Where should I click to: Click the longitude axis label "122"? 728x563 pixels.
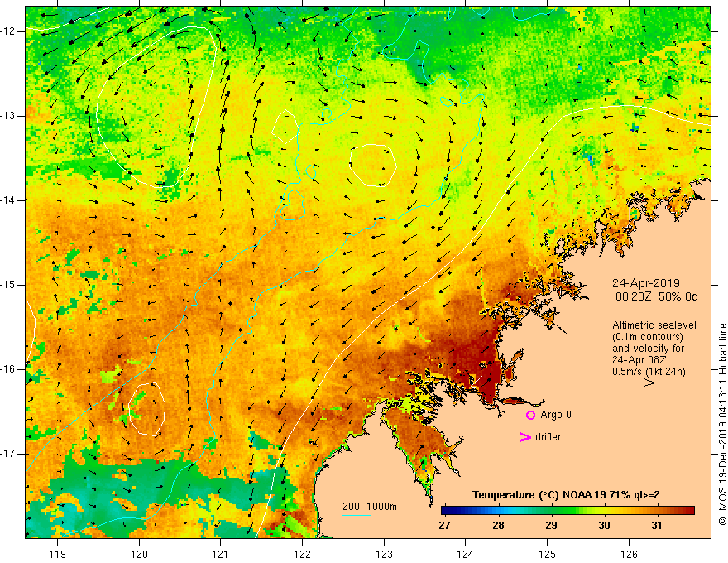click(302, 554)
